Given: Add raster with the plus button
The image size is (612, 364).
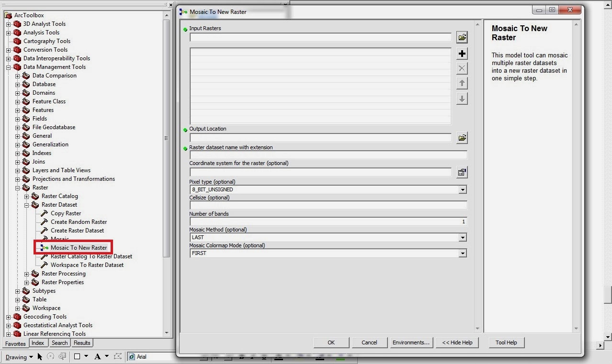Looking at the screenshot, I should (462, 54).
